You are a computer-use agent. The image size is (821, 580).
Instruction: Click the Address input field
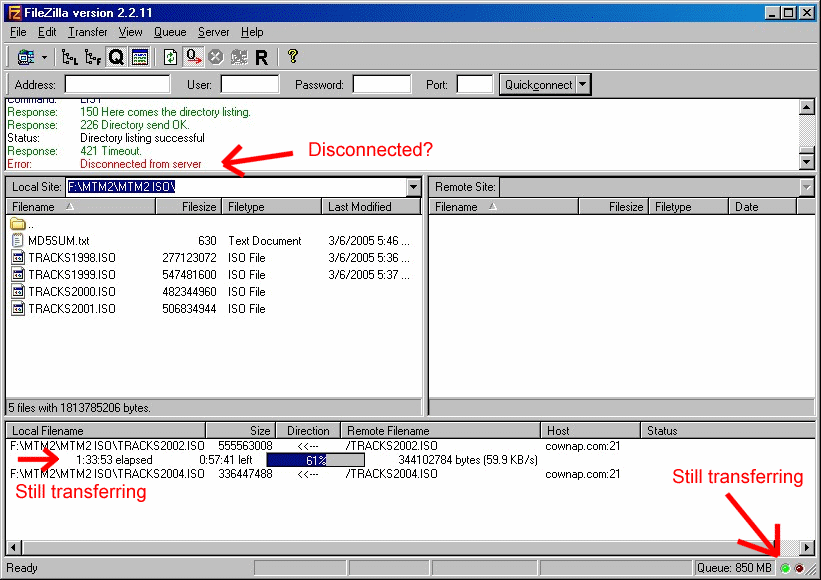[x=117, y=85]
